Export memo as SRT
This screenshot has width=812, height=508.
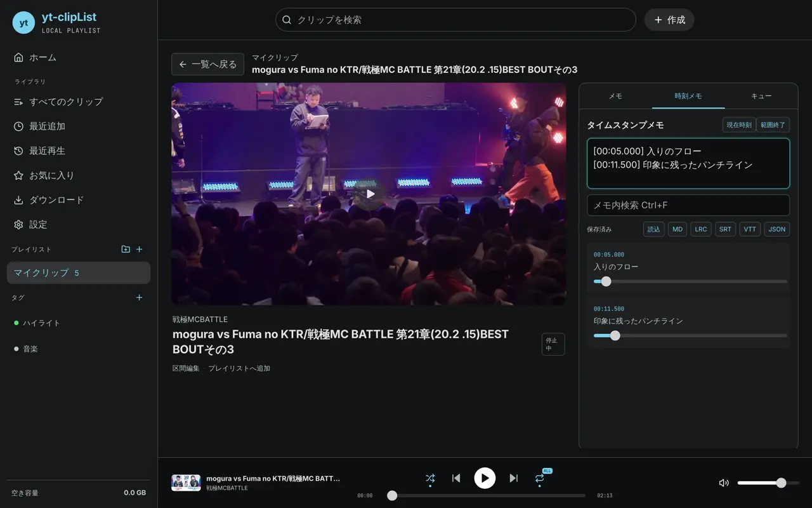(725, 229)
